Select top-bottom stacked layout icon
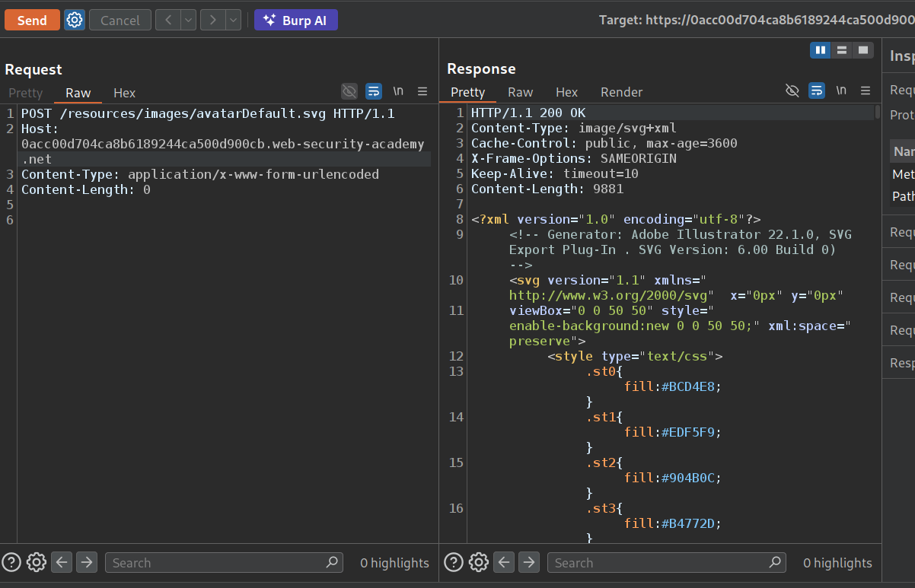Image resolution: width=915 pixels, height=588 pixels. pos(841,50)
